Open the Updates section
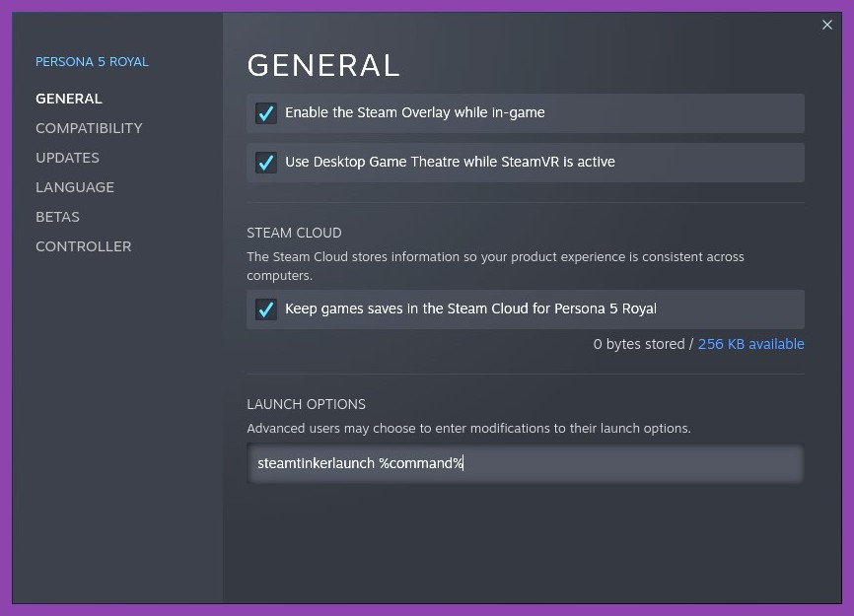854x616 pixels. (x=67, y=158)
